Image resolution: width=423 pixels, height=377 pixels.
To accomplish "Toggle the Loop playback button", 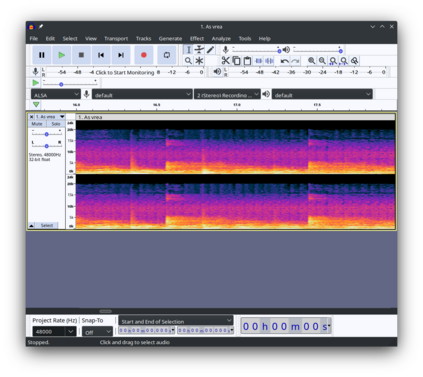I will point(167,55).
